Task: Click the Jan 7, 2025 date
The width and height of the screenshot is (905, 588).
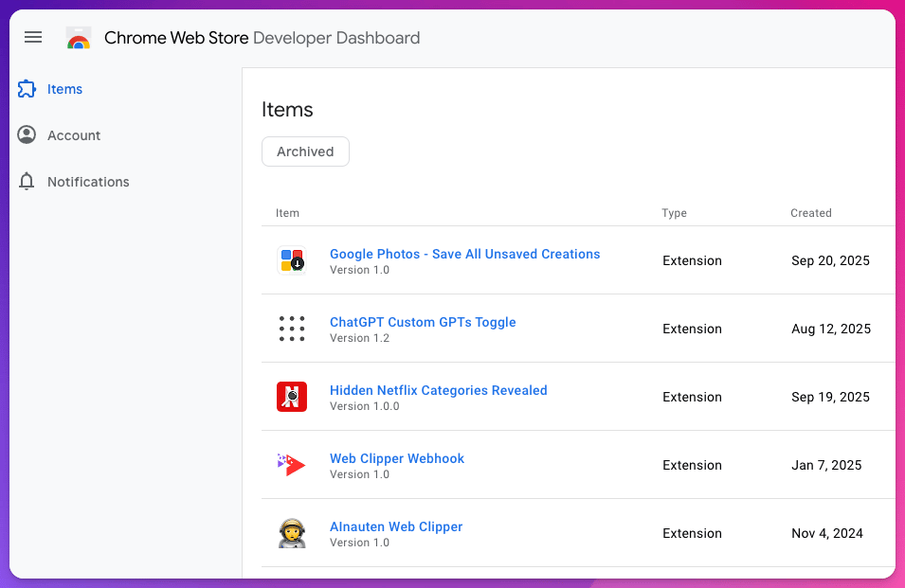Action: coord(826,465)
